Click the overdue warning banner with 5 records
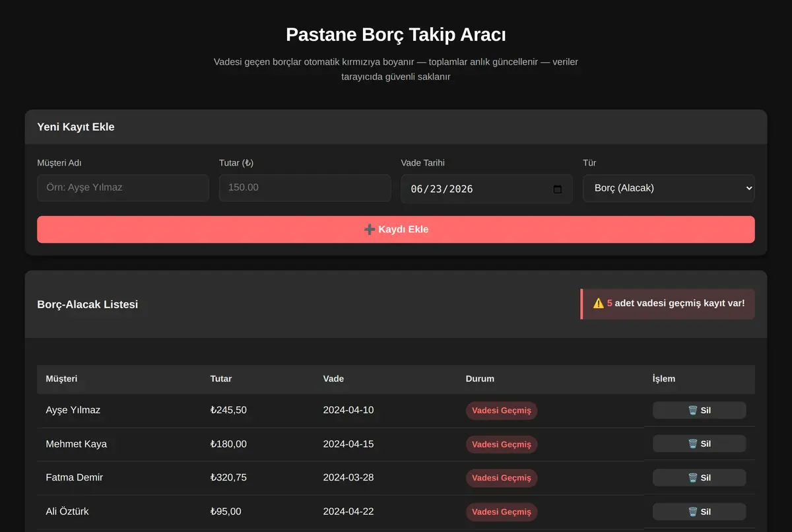The width and height of the screenshot is (792, 532). (667, 304)
